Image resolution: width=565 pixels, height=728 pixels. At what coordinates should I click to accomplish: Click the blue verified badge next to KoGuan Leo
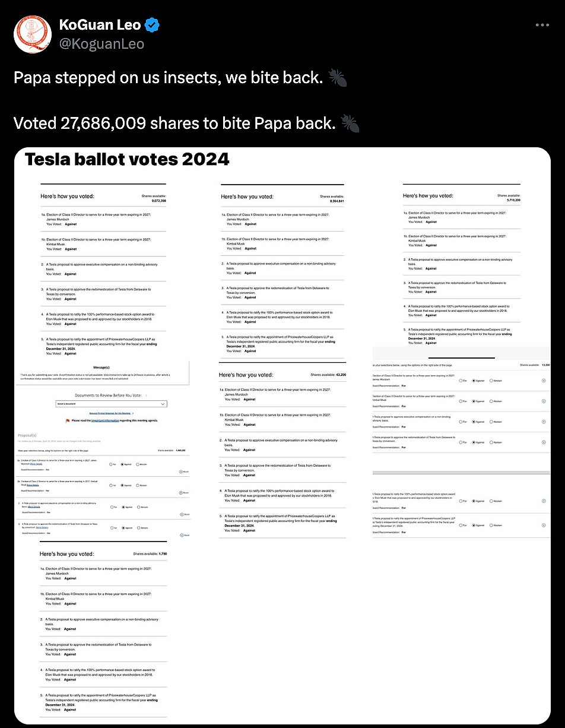[153, 25]
